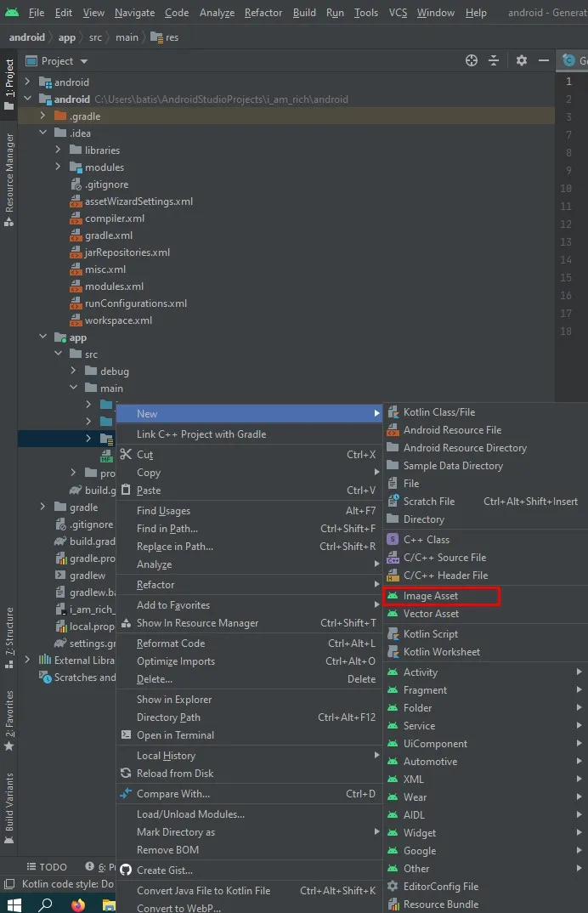
Task: Collapse the .idea folder
Action: (42, 133)
